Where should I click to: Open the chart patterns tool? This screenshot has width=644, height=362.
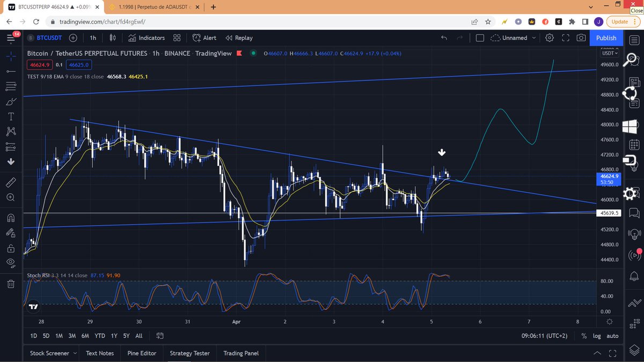11,131
